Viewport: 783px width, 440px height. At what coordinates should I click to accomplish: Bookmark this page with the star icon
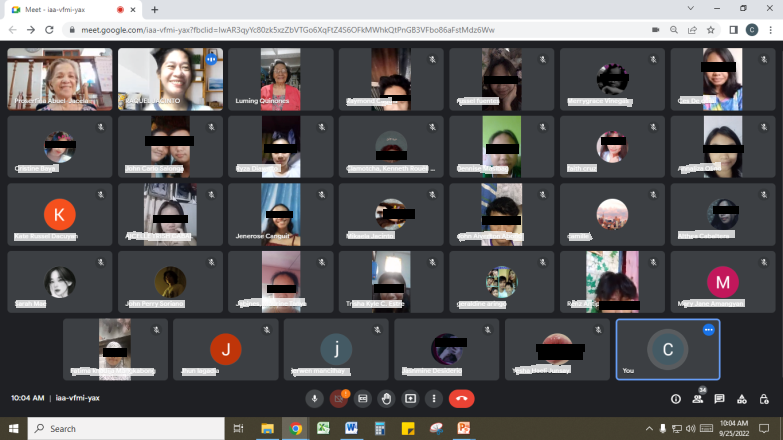click(713, 30)
